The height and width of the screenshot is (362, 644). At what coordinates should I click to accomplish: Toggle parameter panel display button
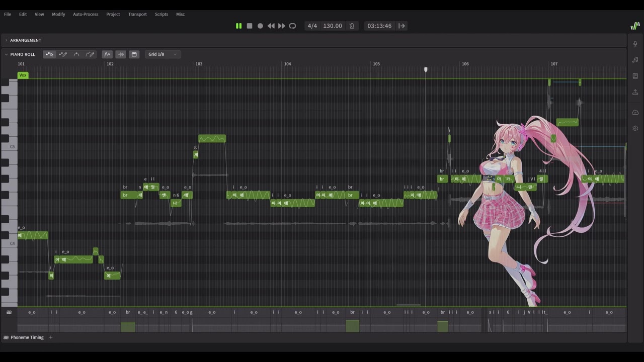[x=134, y=54]
